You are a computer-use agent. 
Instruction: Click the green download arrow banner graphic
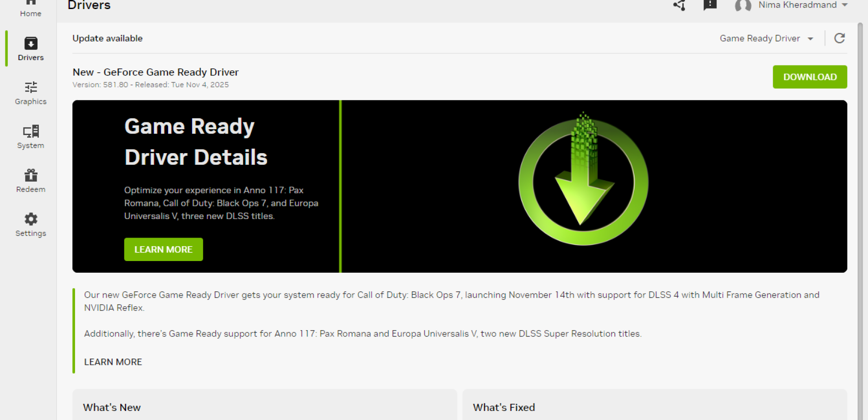583,181
